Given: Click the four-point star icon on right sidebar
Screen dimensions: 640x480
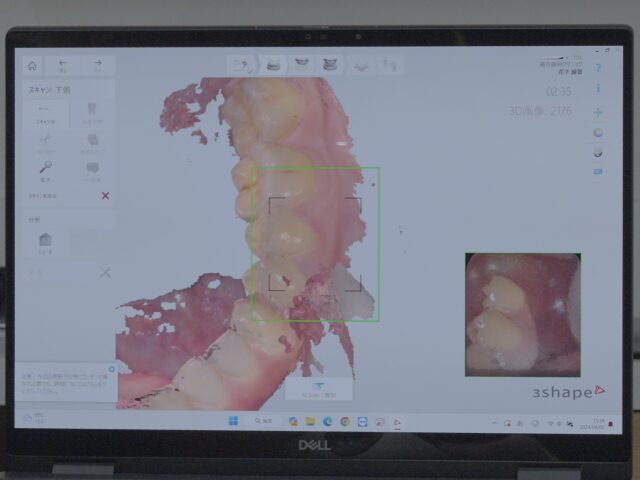Looking at the screenshot, I should pos(598,112).
